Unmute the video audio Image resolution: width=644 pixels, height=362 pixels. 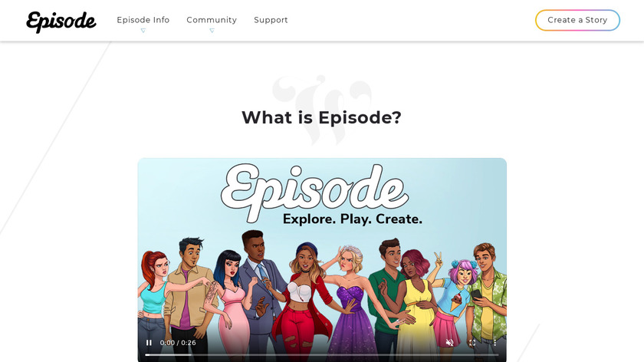point(450,343)
